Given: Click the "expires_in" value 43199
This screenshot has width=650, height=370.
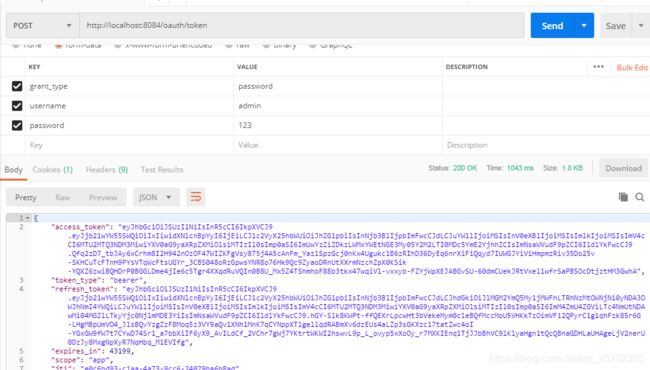Looking at the screenshot, I should (121, 351).
